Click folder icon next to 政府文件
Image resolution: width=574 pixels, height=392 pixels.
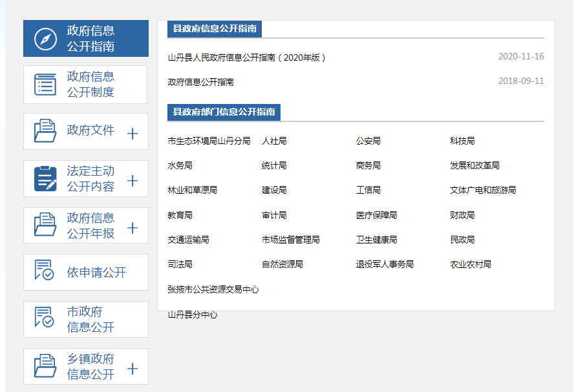pos(45,130)
